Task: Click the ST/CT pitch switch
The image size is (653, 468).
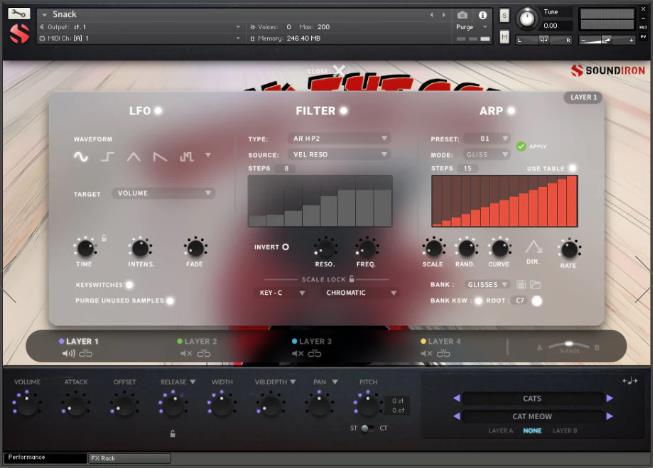Action: [x=366, y=428]
